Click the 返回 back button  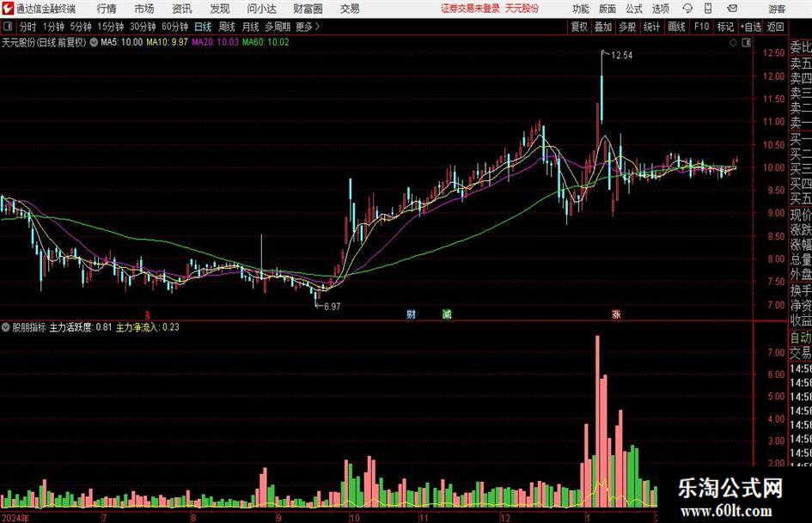[775, 27]
